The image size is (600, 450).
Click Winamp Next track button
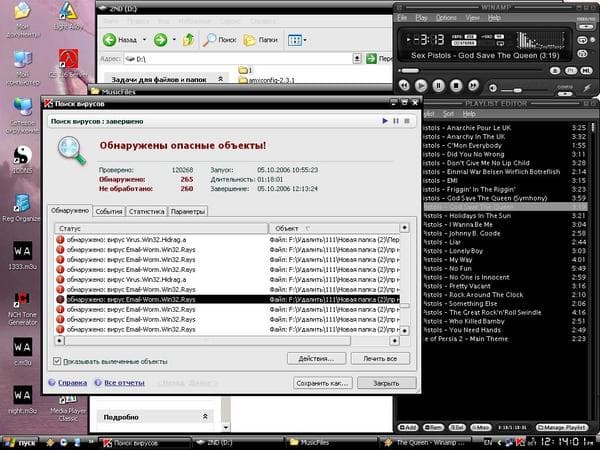[x=473, y=85]
